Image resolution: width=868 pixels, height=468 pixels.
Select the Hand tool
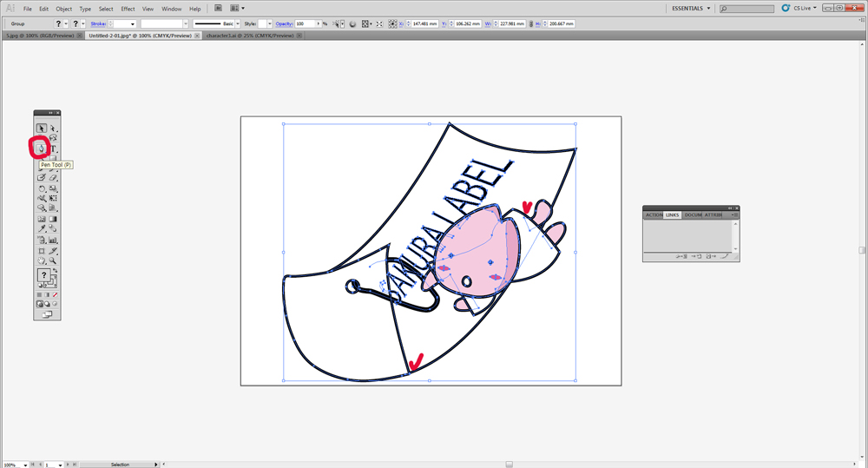tap(42, 260)
